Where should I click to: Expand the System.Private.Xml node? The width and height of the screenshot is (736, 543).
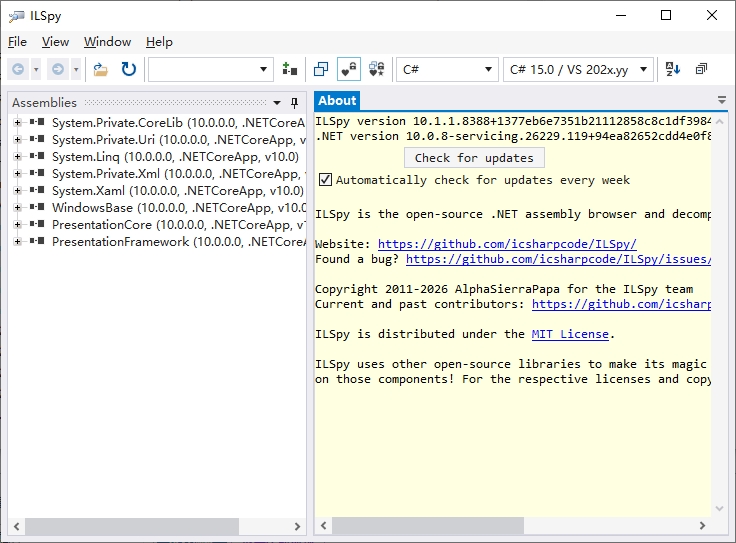point(17,174)
